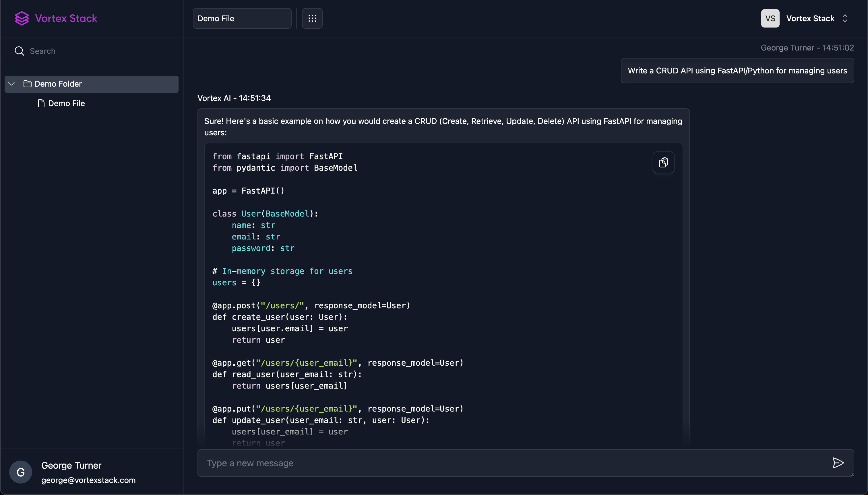
Task: Select the Demo File tab
Action: click(x=241, y=18)
